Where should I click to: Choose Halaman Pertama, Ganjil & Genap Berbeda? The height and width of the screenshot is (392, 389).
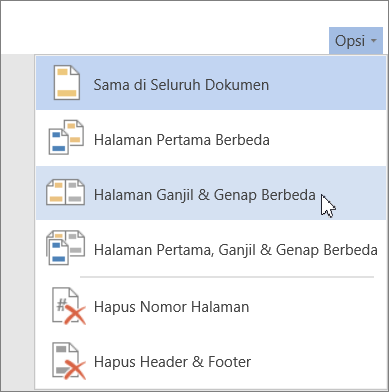(x=211, y=248)
